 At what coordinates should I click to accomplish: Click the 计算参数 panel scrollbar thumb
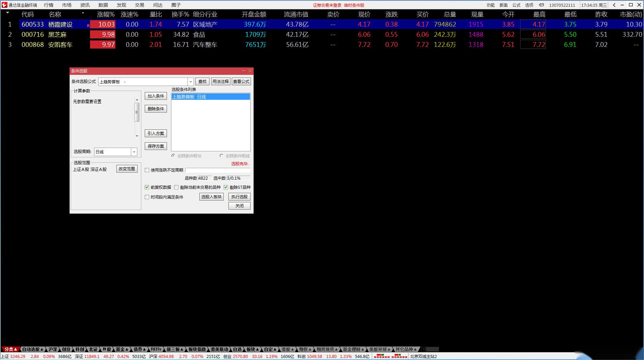[x=137, y=112]
